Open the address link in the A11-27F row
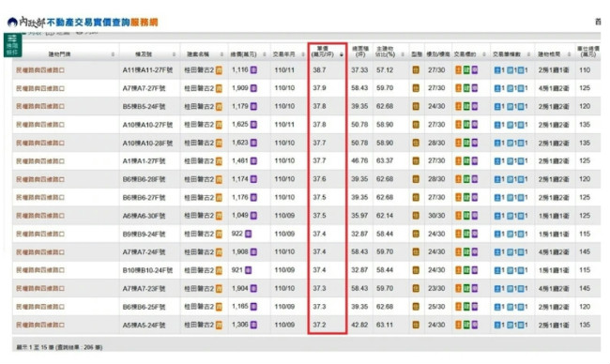The image size is (610, 364). [x=40, y=70]
